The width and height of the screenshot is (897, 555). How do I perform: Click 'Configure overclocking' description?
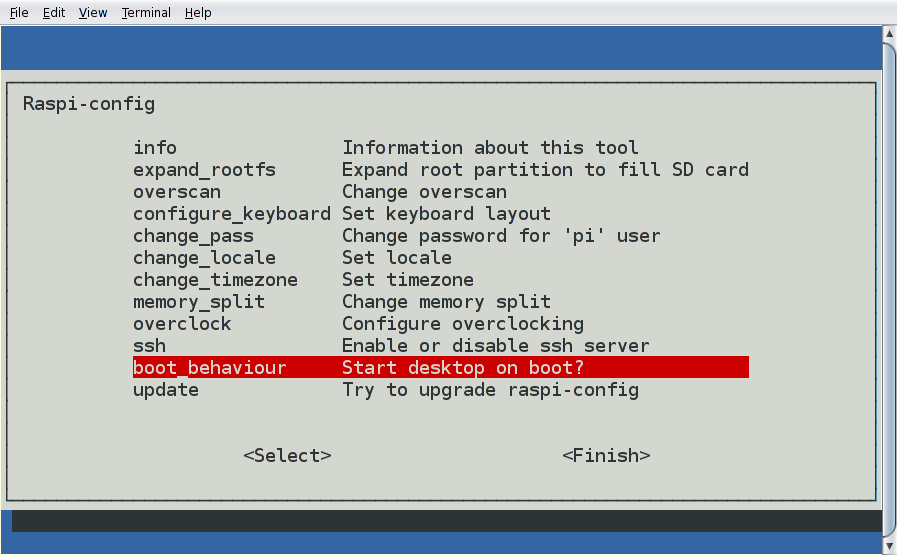pyautogui.click(x=463, y=324)
